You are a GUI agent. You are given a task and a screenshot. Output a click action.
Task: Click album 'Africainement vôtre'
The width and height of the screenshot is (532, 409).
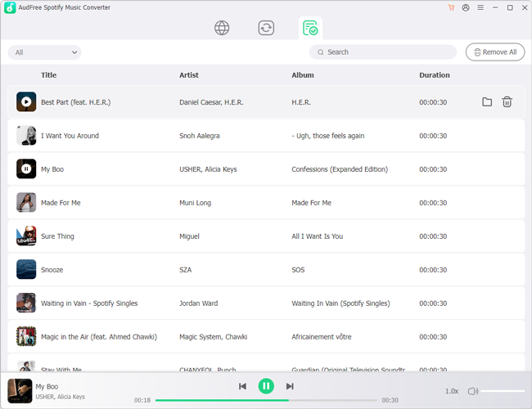click(x=322, y=337)
